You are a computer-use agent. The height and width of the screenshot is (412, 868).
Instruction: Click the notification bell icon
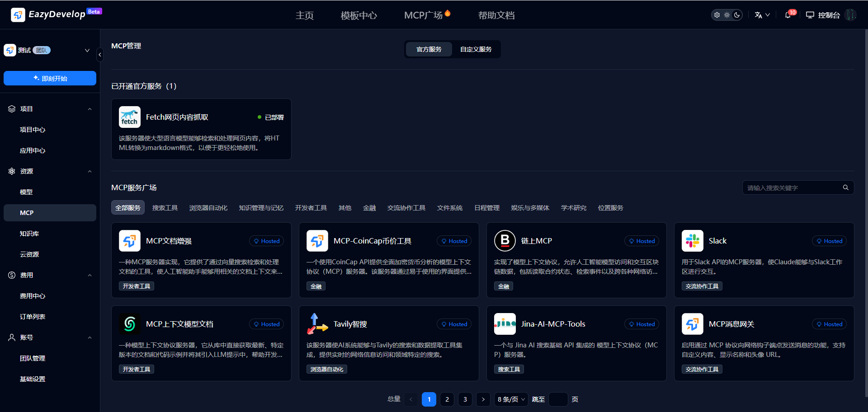788,15
